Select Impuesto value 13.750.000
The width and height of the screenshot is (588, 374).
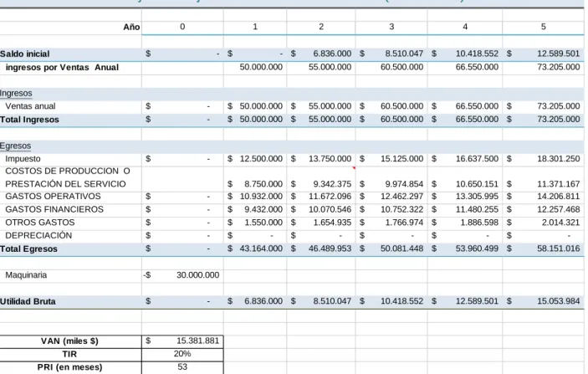point(330,159)
